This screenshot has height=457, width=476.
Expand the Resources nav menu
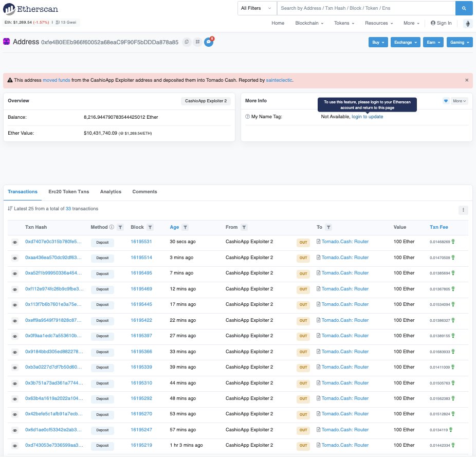click(x=378, y=23)
